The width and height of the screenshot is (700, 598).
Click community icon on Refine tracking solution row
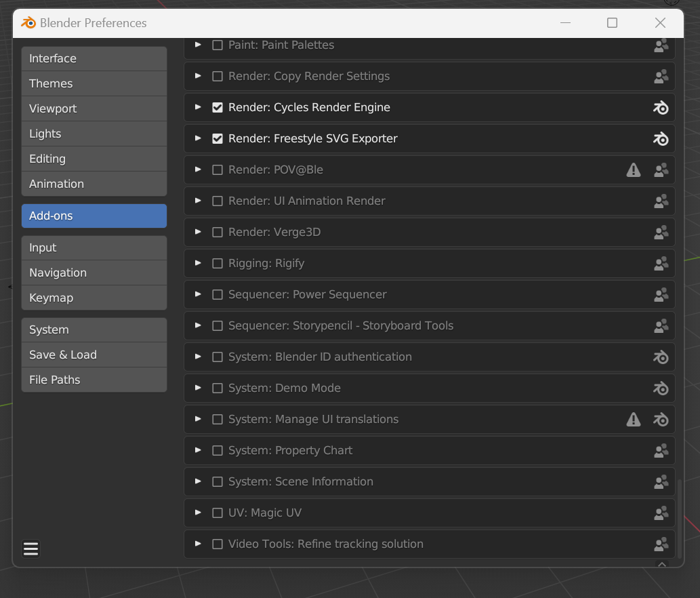click(x=661, y=544)
